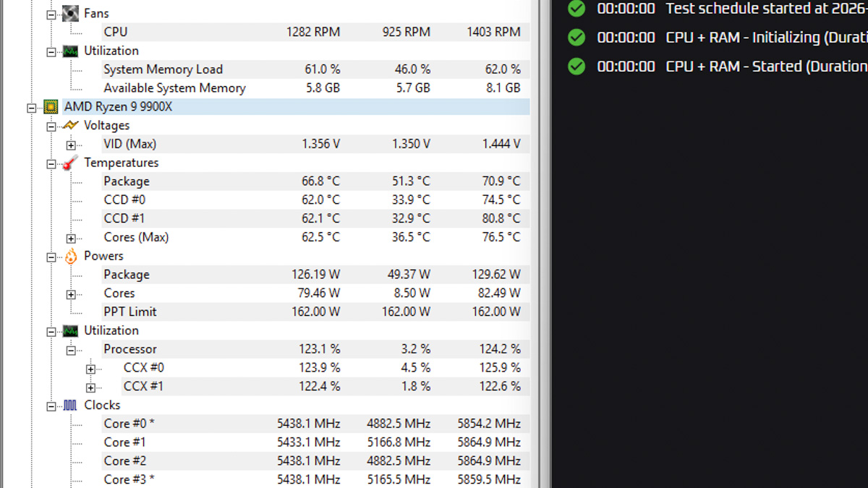Click the 1403 RPM maximum fan value
868x488 pixels.
coord(493,32)
